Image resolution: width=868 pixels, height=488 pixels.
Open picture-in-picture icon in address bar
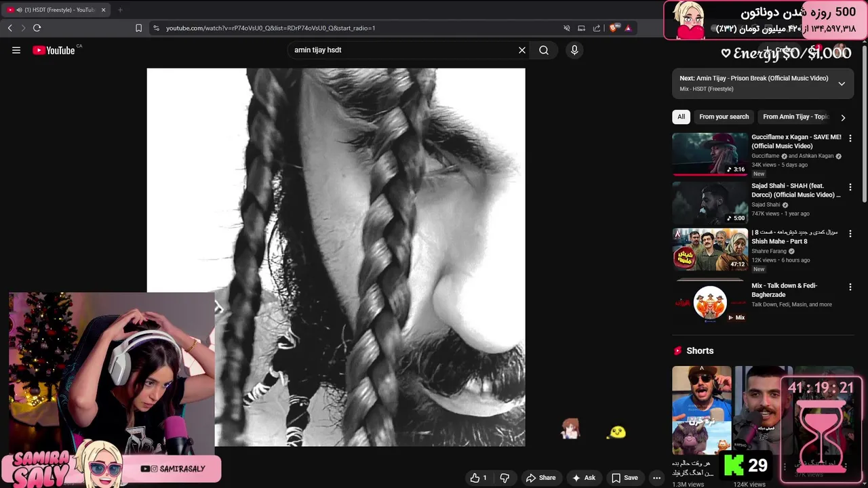(581, 28)
